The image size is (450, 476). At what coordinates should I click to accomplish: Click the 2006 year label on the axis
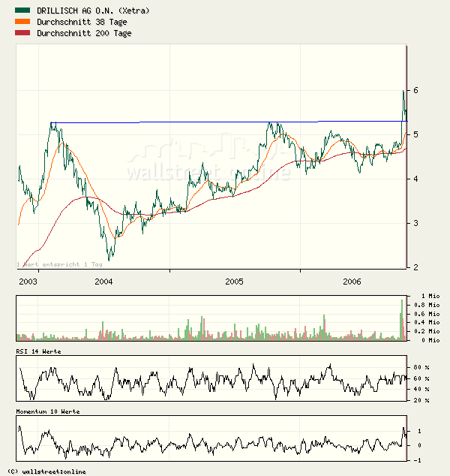pyautogui.click(x=352, y=282)
